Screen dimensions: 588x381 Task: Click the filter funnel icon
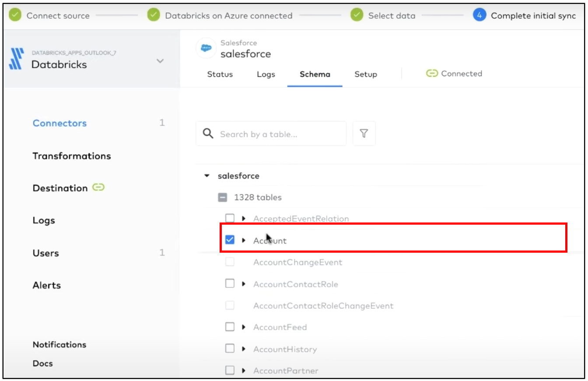[364, 134]
